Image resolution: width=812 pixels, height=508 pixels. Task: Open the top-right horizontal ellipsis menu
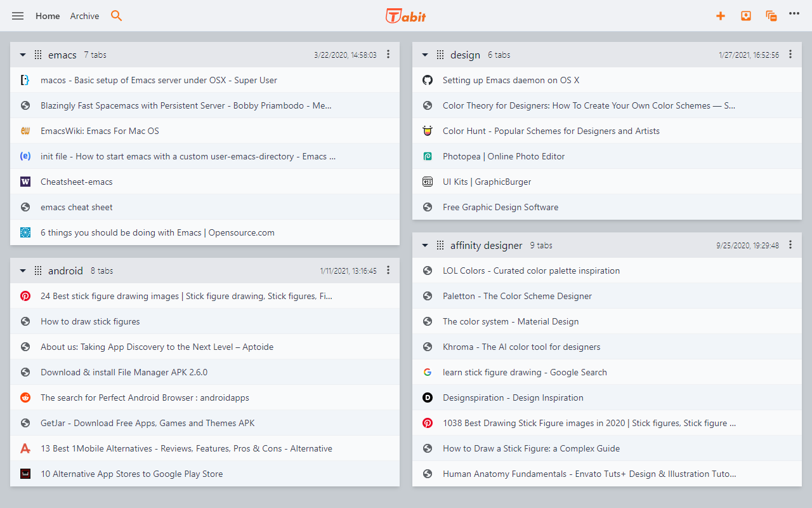coord(794,13)
